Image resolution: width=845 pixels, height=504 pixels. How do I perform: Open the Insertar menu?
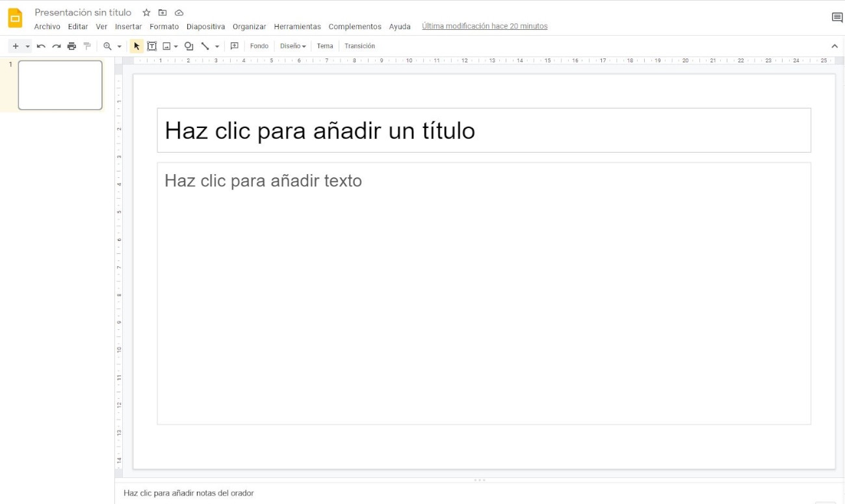click(128, 27)
